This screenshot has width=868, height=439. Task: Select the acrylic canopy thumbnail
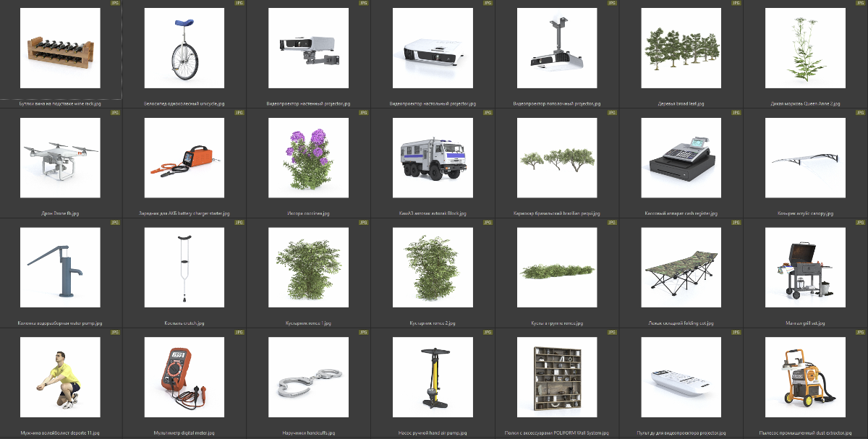click(x=804, y=158)
